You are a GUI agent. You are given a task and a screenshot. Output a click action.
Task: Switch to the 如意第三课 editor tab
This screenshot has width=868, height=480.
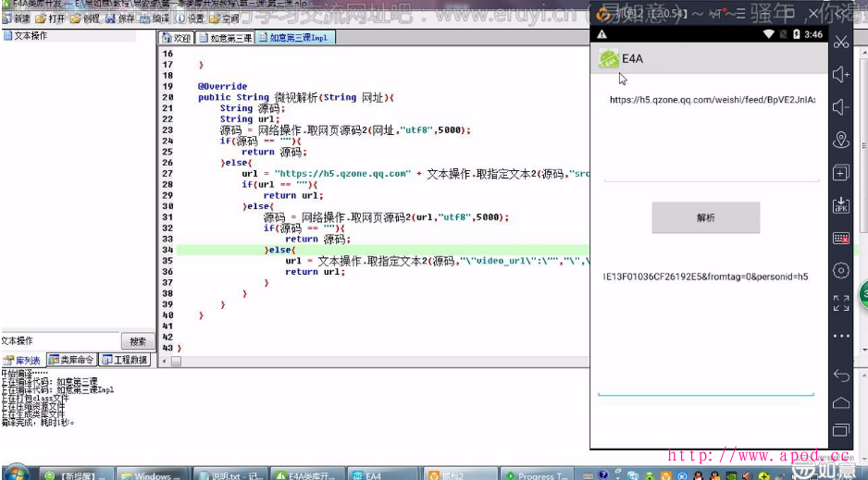click(x=225, y=38)
